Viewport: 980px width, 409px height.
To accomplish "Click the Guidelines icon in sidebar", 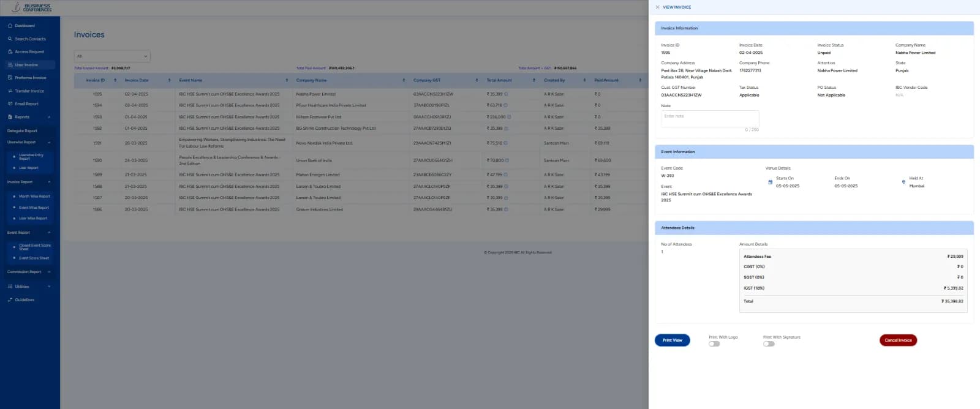I will (10, 300).
